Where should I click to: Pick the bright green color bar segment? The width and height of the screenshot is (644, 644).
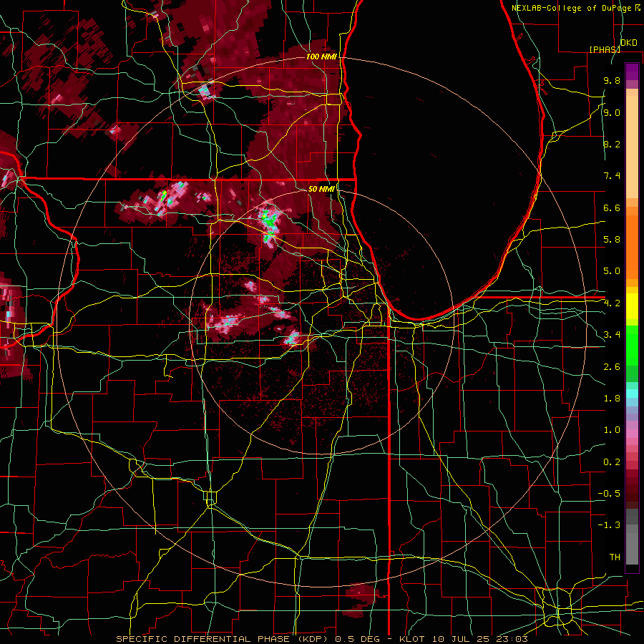(x=632, y=346)
